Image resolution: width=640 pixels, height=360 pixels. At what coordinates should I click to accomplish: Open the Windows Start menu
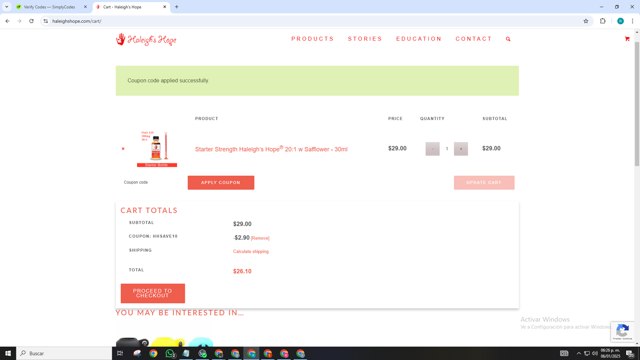point(8,353)
